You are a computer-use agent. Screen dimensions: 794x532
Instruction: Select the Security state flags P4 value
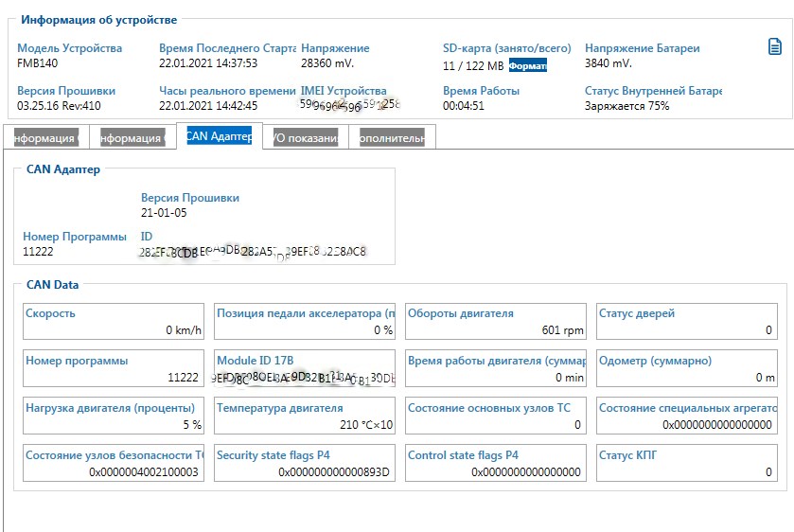point(305,463)
